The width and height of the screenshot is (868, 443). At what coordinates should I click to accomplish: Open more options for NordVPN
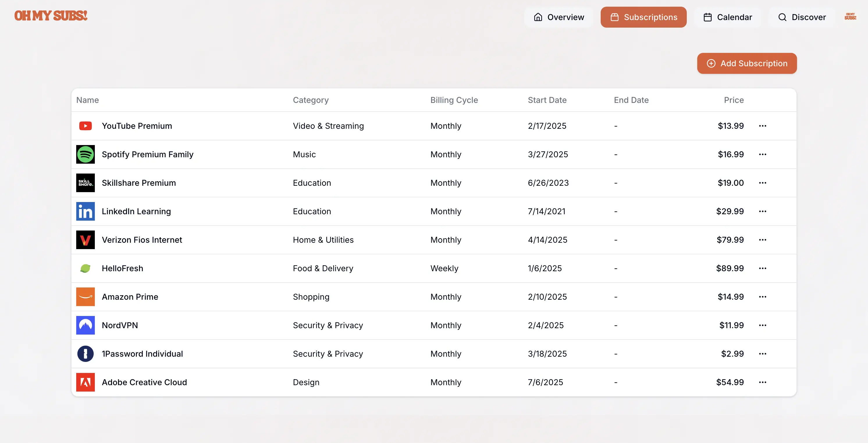(x=762, y=325)
